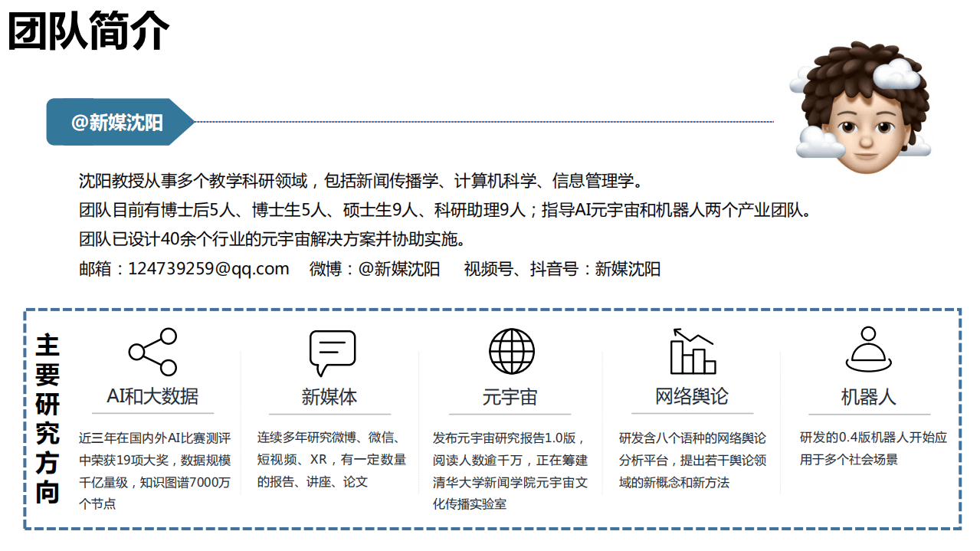The width and height of the screenshot is (980, 551).
Task: Select the globe icon above 元宇宙
Action: click(x=512, y=349)
